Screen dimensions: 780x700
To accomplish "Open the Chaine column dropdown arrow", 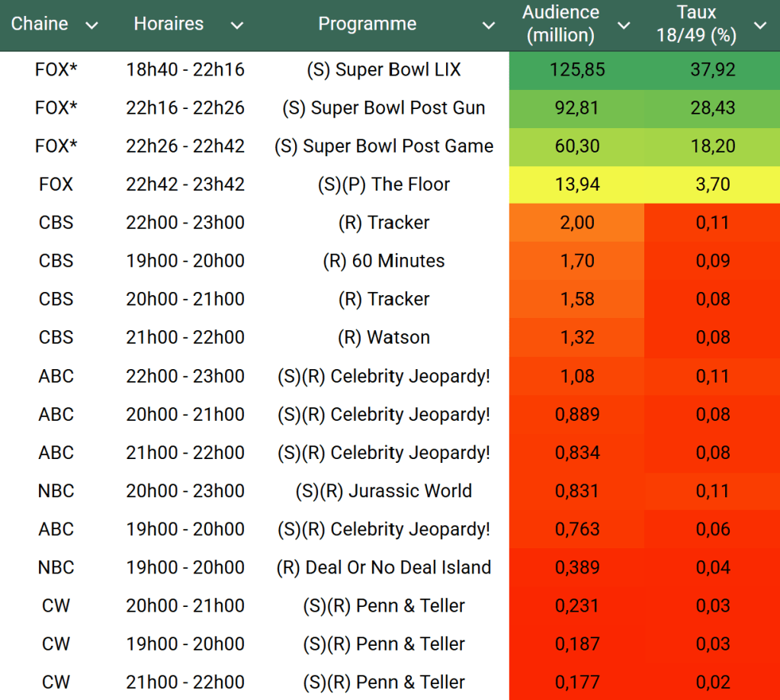I will tap(92, 26).
